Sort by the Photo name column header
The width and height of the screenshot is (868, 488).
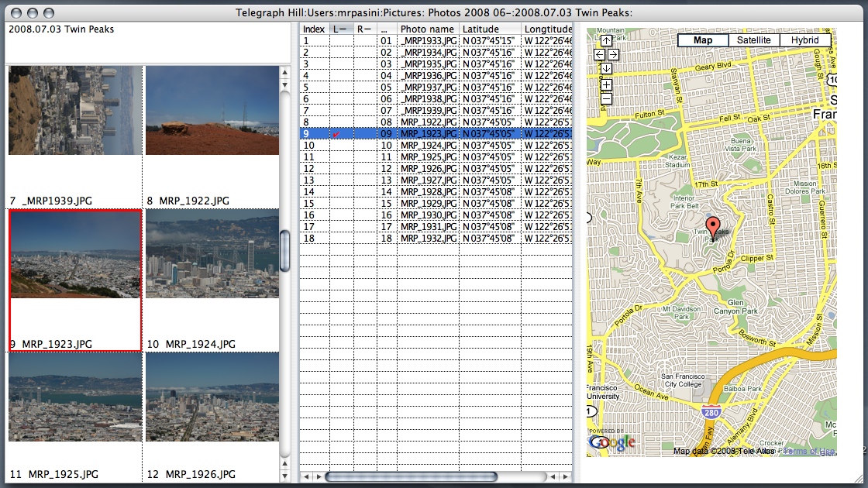(x=427, y=29)
